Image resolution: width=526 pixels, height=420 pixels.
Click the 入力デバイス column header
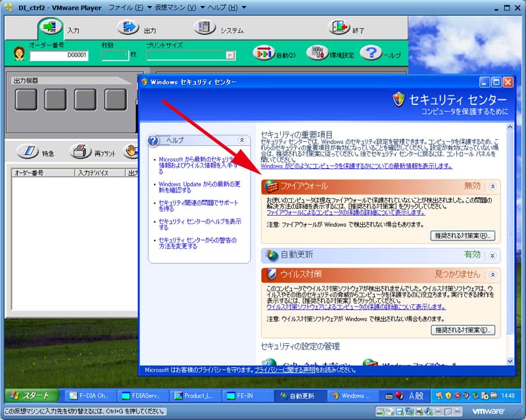point(100,173)
